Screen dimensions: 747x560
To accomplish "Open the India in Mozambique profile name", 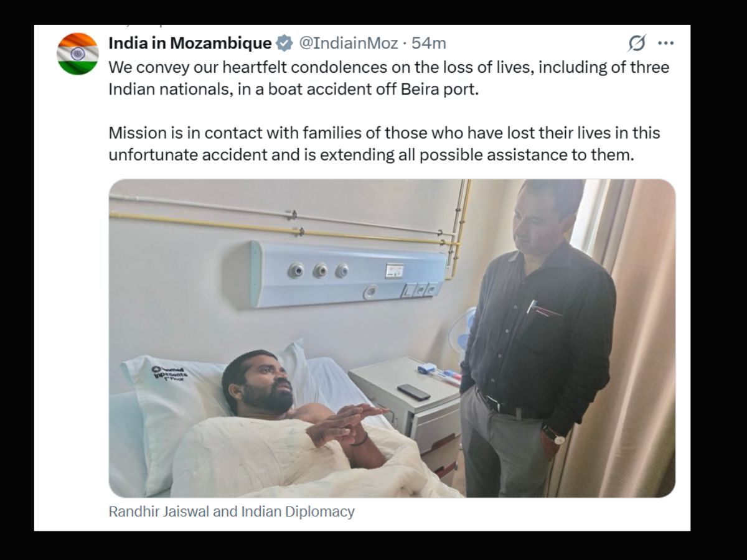I will pyautogui.click(x=190, y=44).
